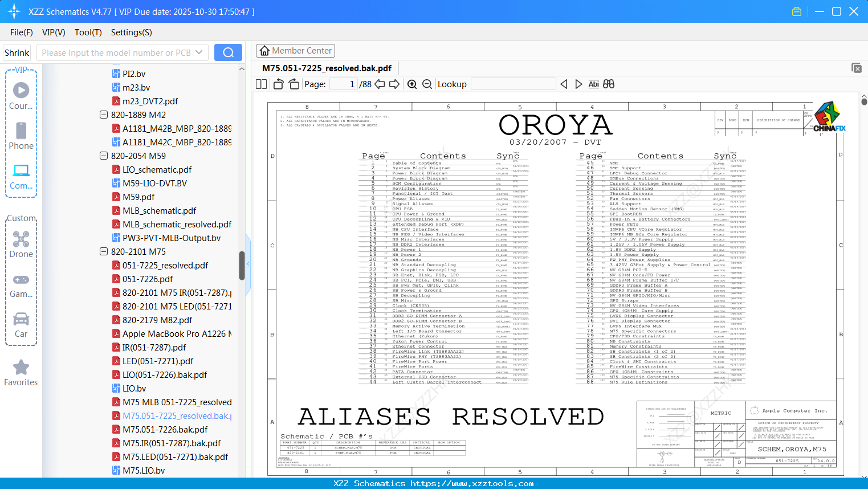Select the M75.051-7225_resolved.bak.pdf tab
868x489 pixels.
(327, 68)
